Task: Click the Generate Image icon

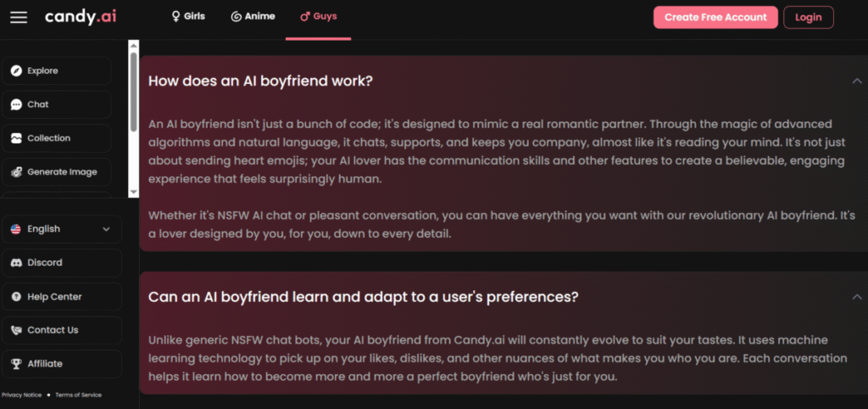Action: [16, 172]
